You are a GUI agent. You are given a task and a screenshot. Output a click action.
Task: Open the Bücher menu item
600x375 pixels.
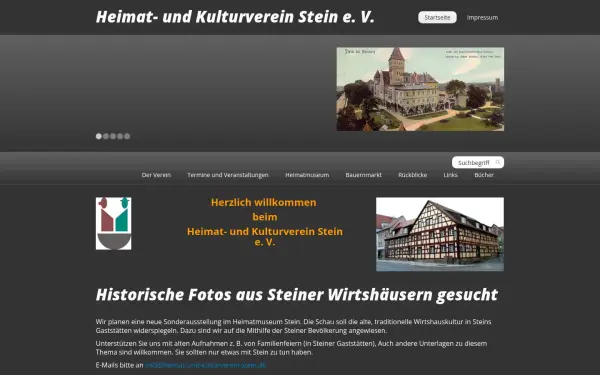(484, 175)
